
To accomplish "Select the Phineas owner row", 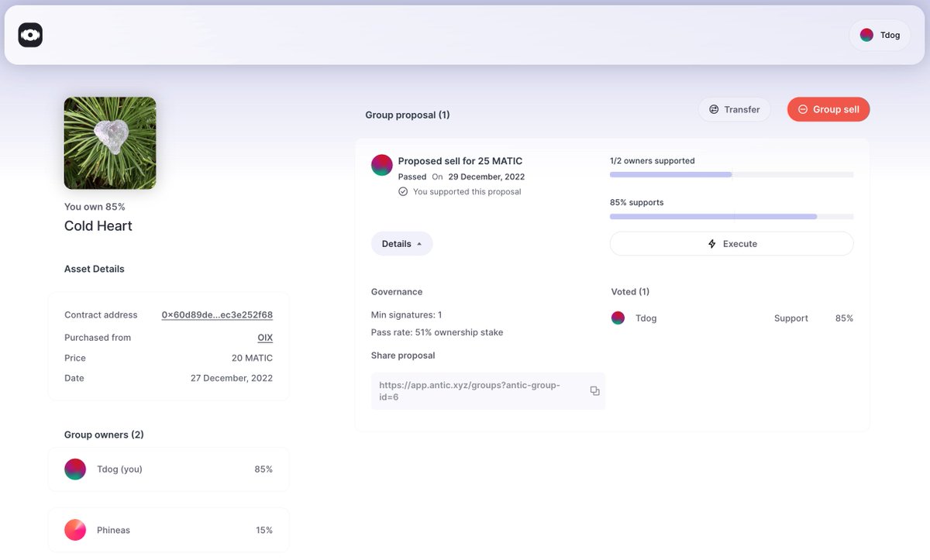I will [168, 530].
